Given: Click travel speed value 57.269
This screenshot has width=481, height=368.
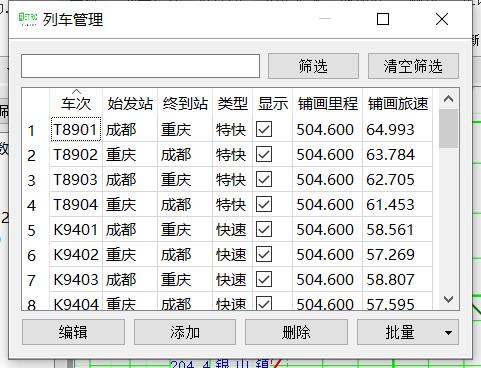Looking at the screenshot, I should 390,254.
